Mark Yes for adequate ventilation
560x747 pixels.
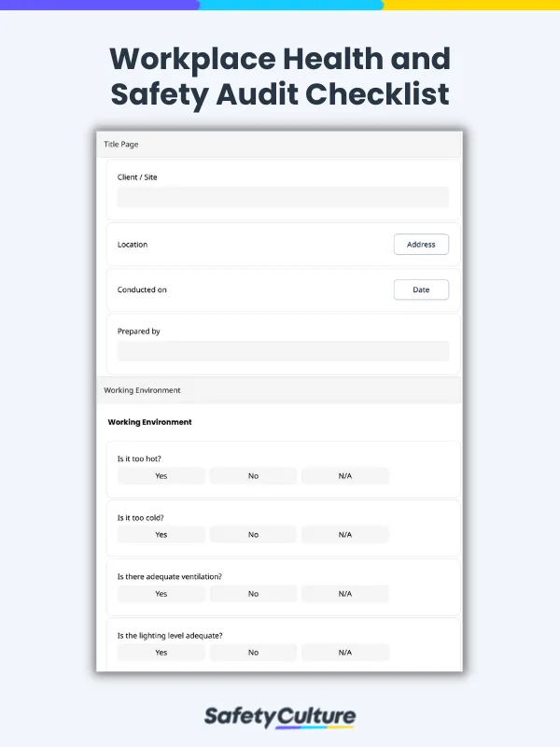(x=161, y=594)
